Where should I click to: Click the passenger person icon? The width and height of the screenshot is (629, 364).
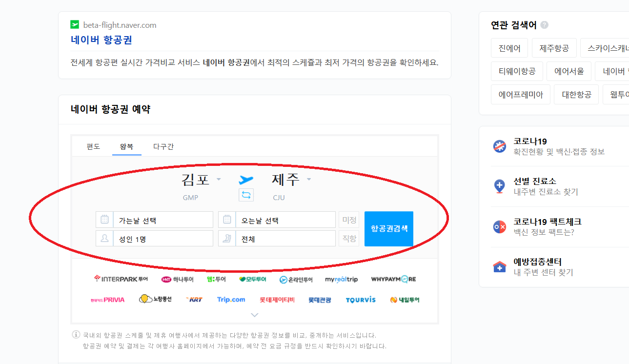104,239
